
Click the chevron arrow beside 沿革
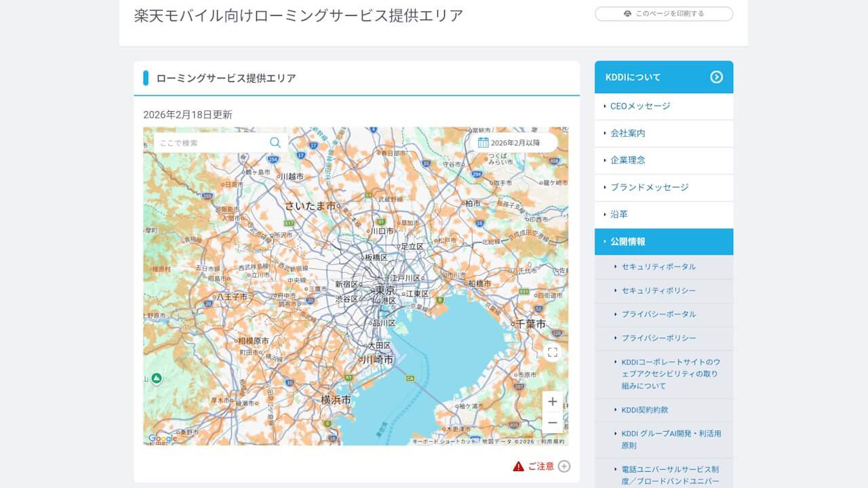coord(604,214)
